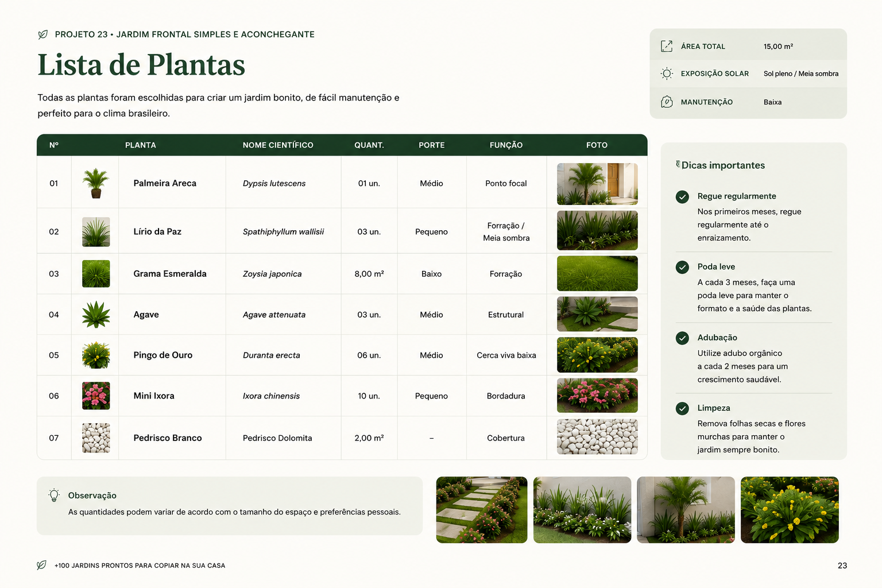Click the Ponto focal function cell

[506, 184]
